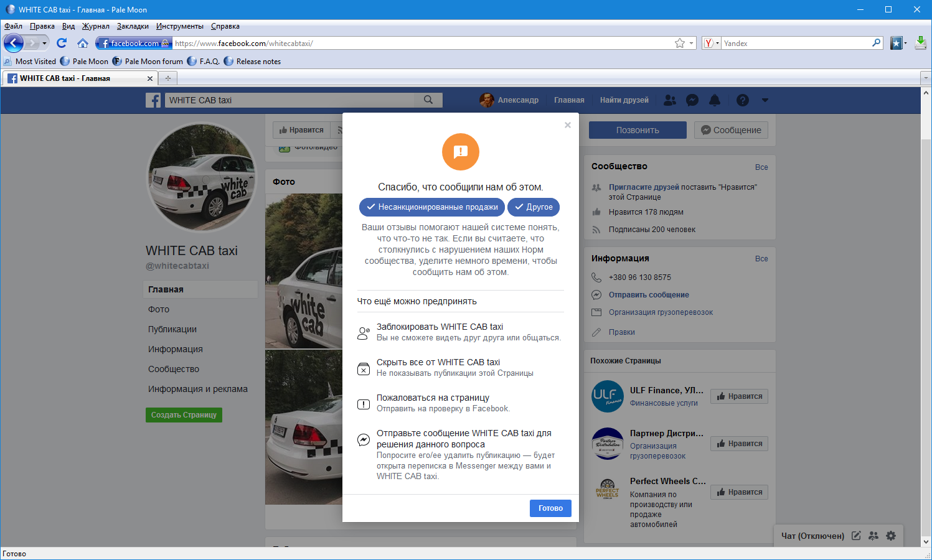This screenshot has height=560, width=932.
Task: Open the back/forward history dropdown
Action: click(44, 44)
